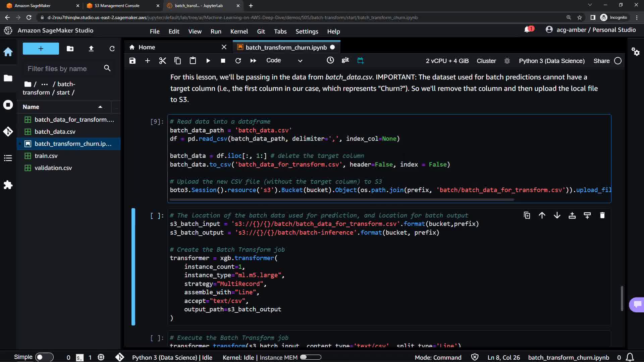
Task: Toggle the Instance MEM switch
Action: click(310, 357)
